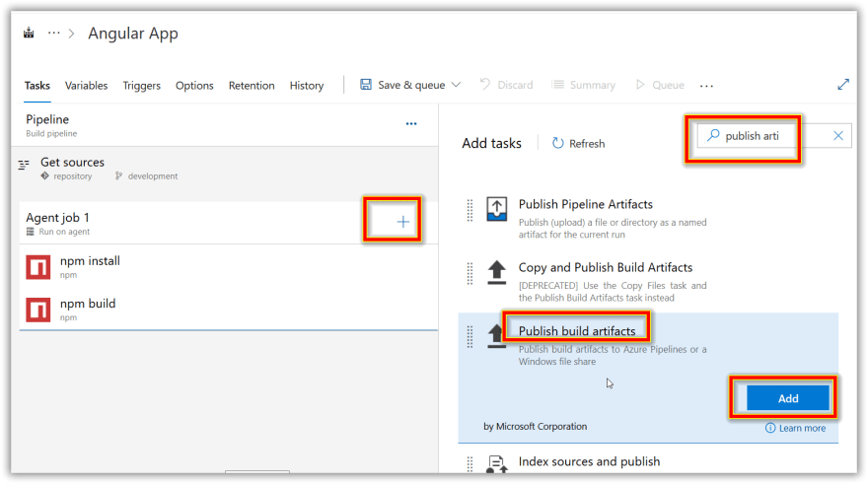Click the Publish Pipeline Artifacts icon
868x484 pixels.
[496, 209]
